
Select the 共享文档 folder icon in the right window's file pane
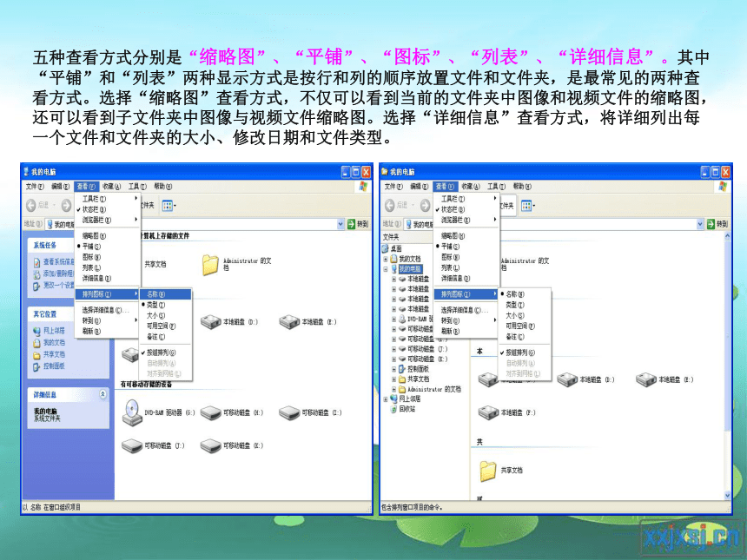[x=488, y=471]
